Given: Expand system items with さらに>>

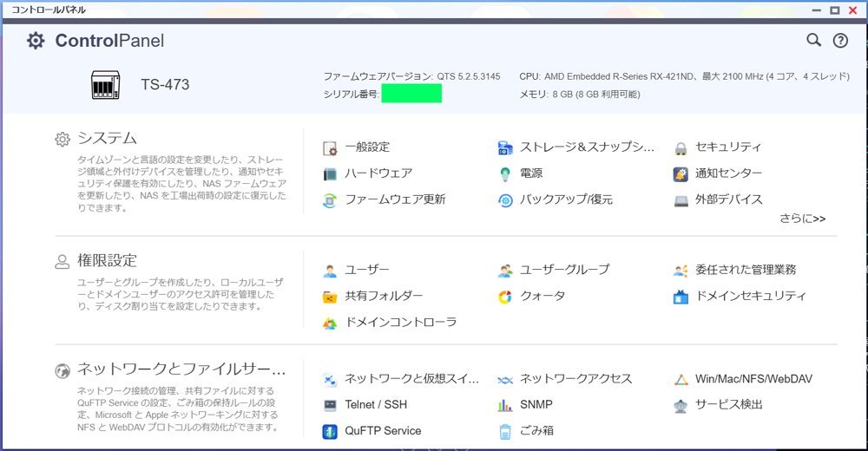Looking at the screenshot, I should click(803, 219).
